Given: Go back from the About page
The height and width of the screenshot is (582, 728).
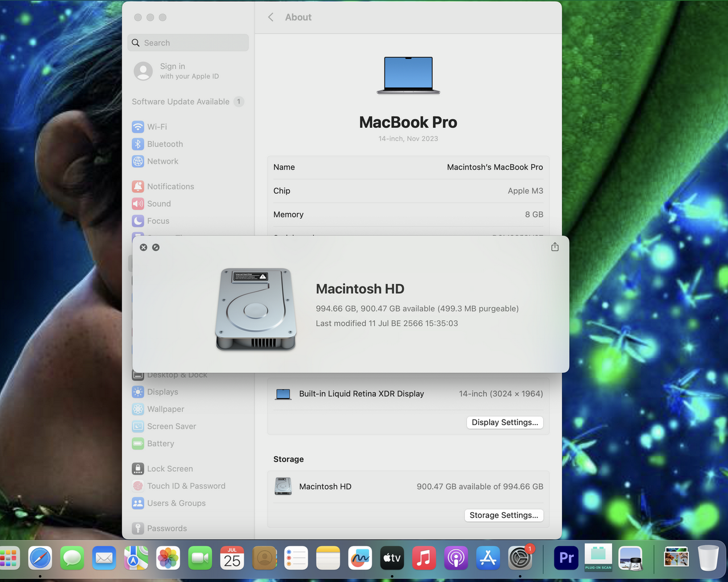Looking at the screenshot, I should tap(271, 17).
